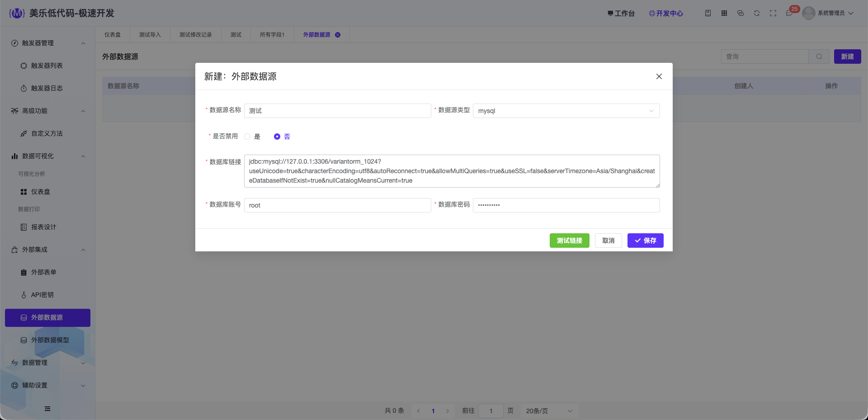The width and height of the screenshot is (868, 420).
Task: Focus the 数据库密码 input field
Action: pyautogui.click(x=566, y=205)
